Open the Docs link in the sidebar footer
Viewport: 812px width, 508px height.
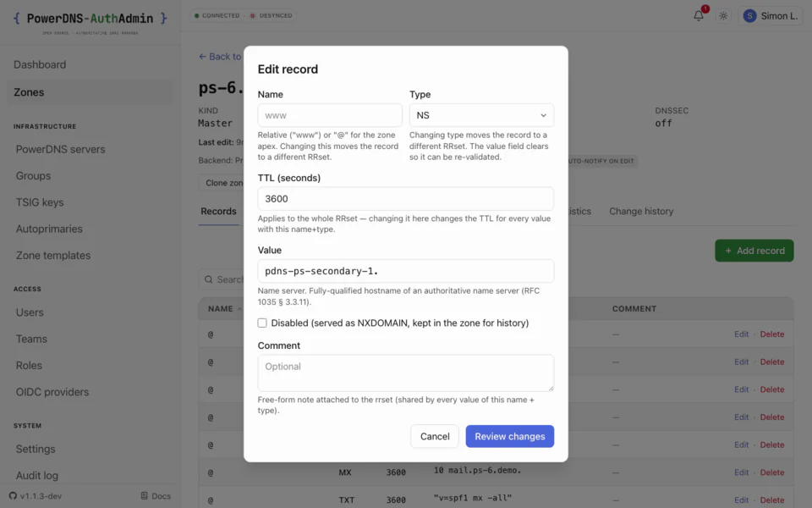tap(156, 495)
